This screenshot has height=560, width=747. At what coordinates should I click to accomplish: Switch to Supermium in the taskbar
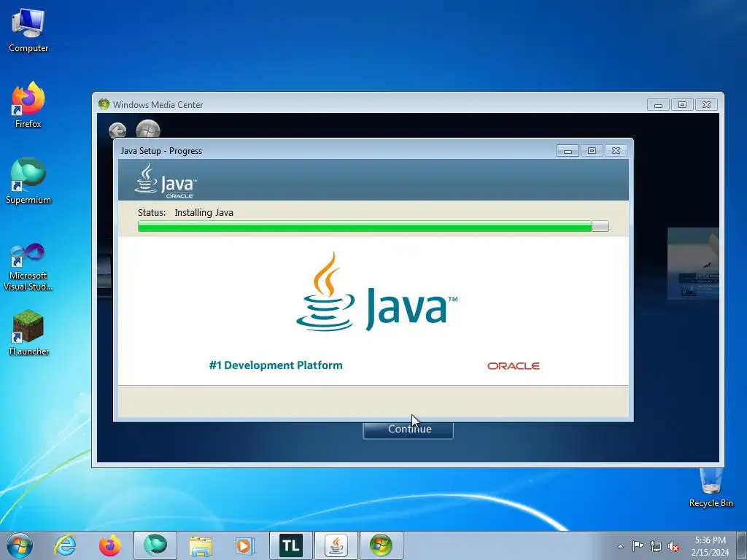[155, 545]
